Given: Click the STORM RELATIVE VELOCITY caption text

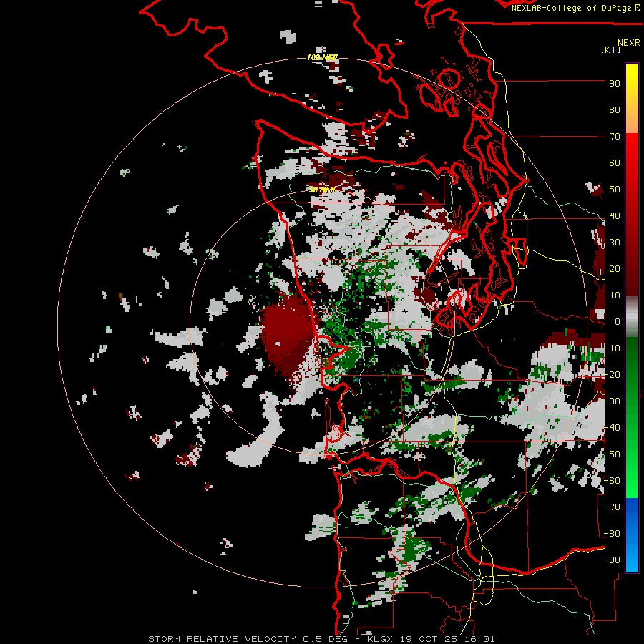Looking at the screenshot, I should point(222,639).
